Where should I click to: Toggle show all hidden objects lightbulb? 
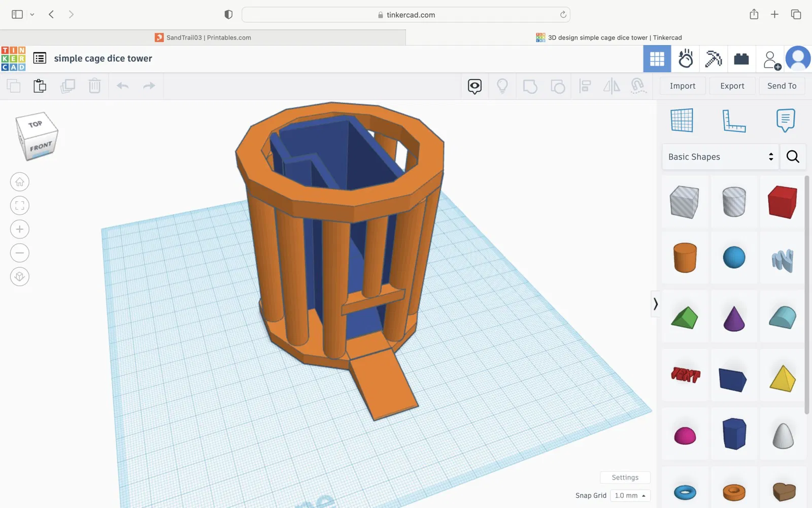[502, 86]
